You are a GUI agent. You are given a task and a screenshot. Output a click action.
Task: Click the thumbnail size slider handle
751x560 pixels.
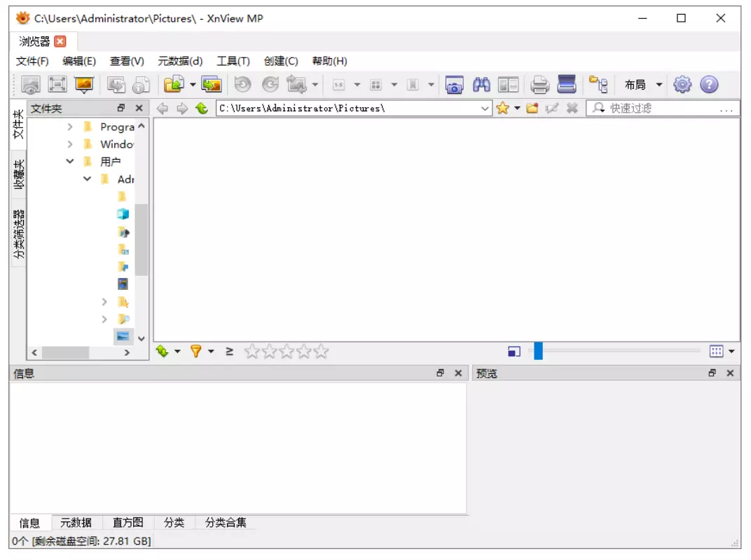[x=538, y=351]
